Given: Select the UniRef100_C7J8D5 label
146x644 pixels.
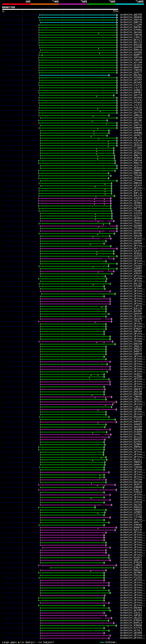Looking at the screenshot, I should [x=131, y=148].
